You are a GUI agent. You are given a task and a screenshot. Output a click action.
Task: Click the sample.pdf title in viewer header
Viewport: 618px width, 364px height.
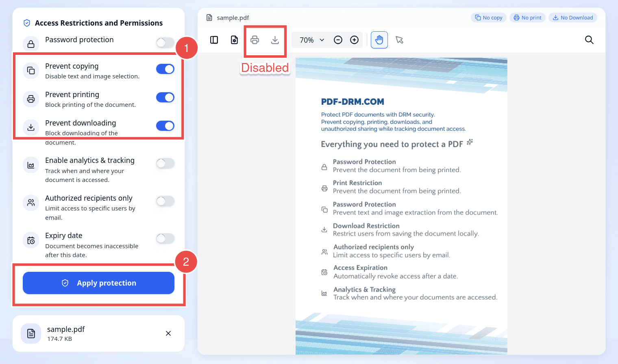pyautogui.click(x=233, y=17)
